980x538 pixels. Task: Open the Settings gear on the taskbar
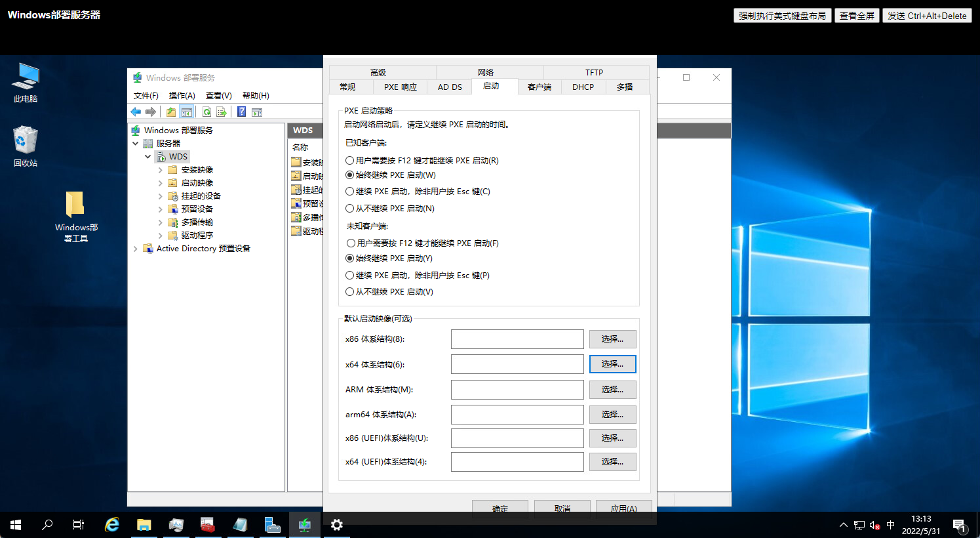pyautogui.click(x=337, y=525)
